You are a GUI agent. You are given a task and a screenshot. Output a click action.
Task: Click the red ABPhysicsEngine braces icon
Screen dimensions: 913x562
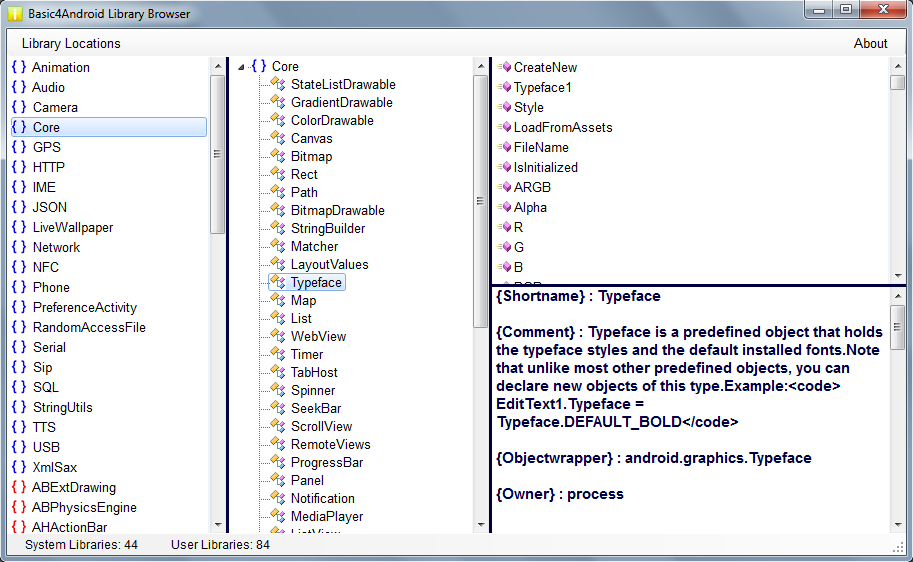[19, 507]
